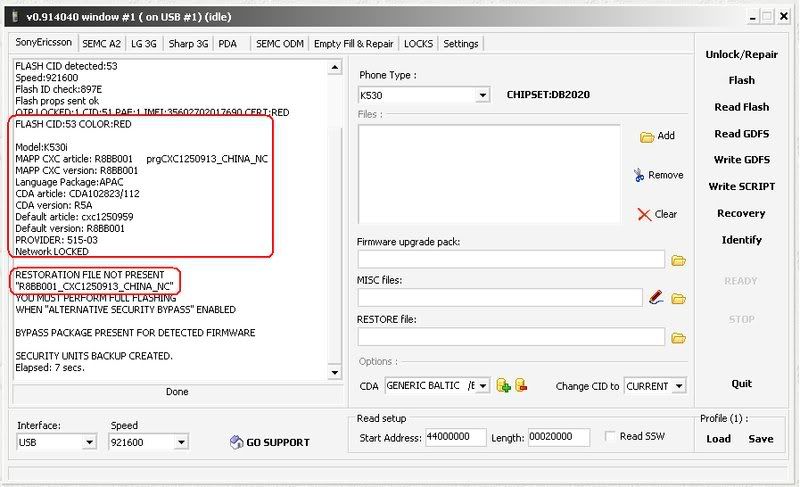Click the Unlock/Repair button
The width and height of the screenshot is (800, 487).
click(x=741, y=55)
